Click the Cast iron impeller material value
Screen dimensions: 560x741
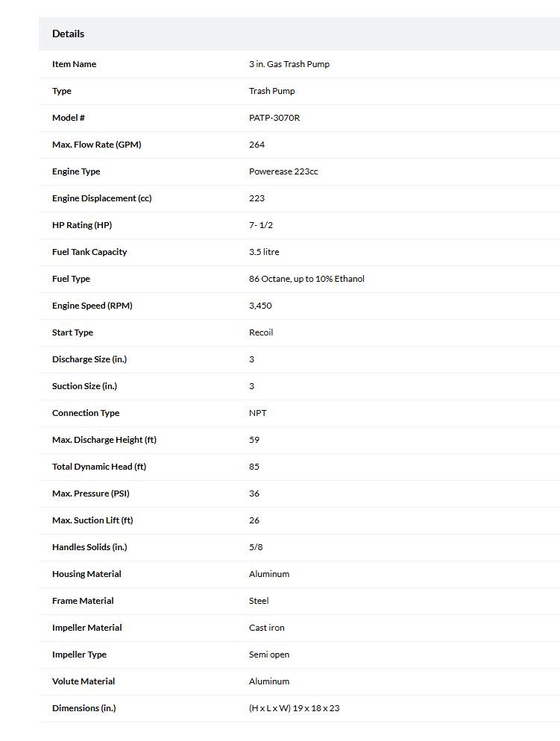pos(266,628)
